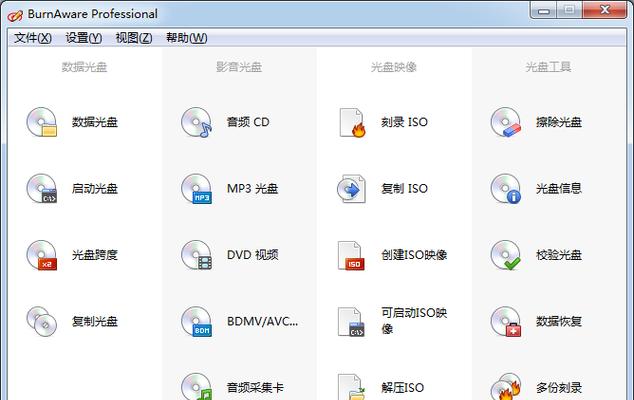
Task: Maximize the BurnAware Professional window
Action: pos(570,10)
